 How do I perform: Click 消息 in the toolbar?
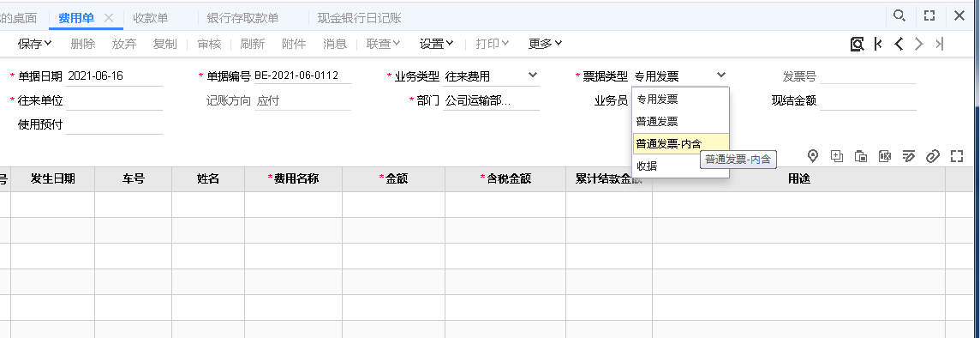(x=335, y=44)
